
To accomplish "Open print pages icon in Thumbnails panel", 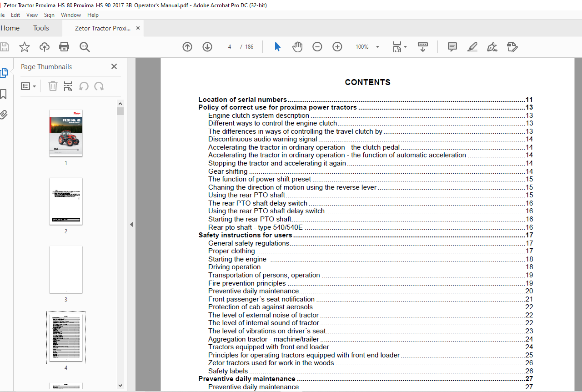I will (x=68, y=86).
